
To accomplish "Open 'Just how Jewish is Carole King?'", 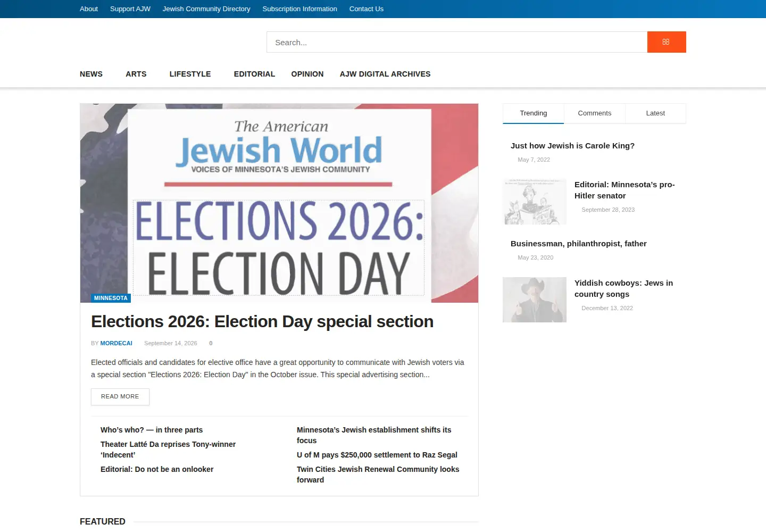I will pos(572,146).
